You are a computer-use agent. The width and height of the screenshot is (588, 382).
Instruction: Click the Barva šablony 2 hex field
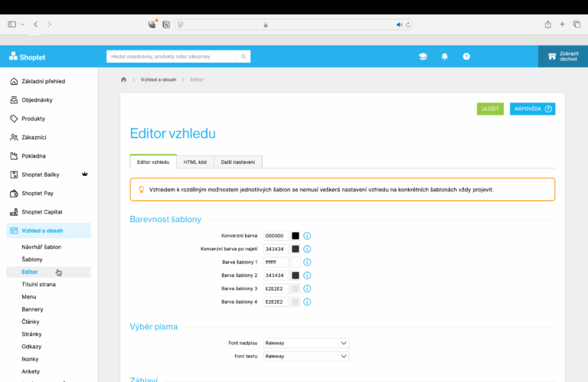pos(276,276)
